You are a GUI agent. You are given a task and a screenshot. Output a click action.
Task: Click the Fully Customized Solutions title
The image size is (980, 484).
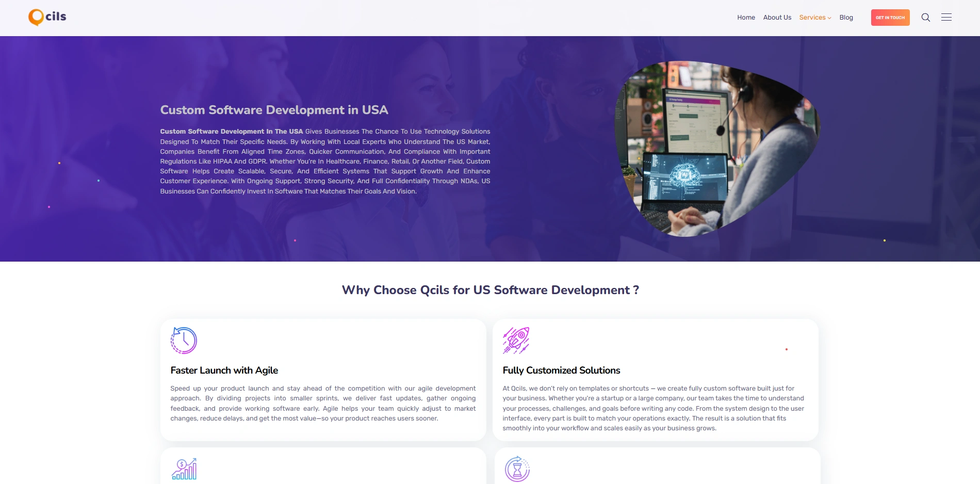pos(561,370)
